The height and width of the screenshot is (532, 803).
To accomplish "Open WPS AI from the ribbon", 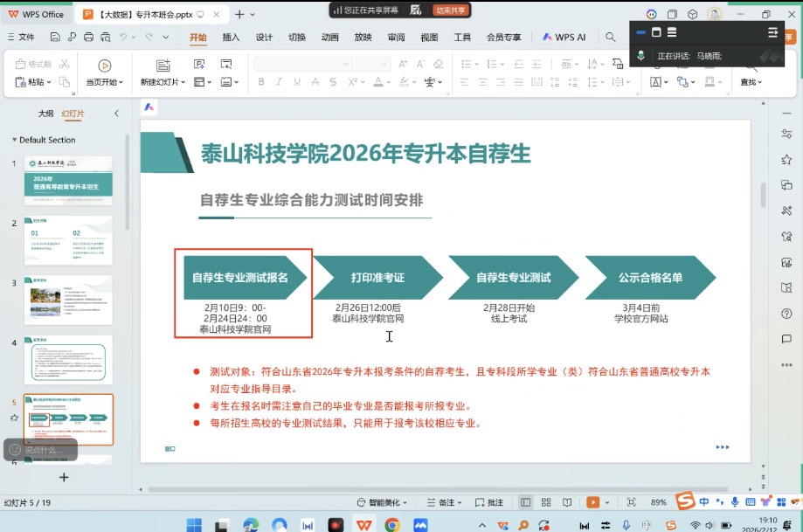I will [x=564, y=37].
